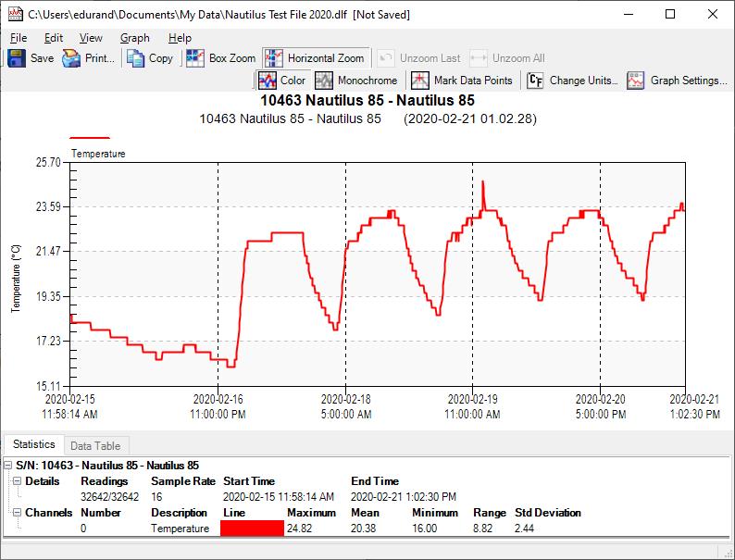Click the Mark Data Points label
The image size is (735, 560).
(473, 81)
